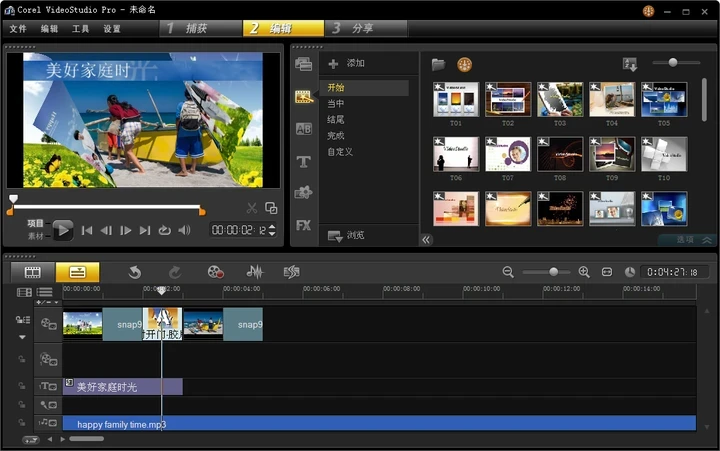Screen dimensions: 720x451
Task: Toggle repeat playback loop button
Action: click(x=164, y=230)
